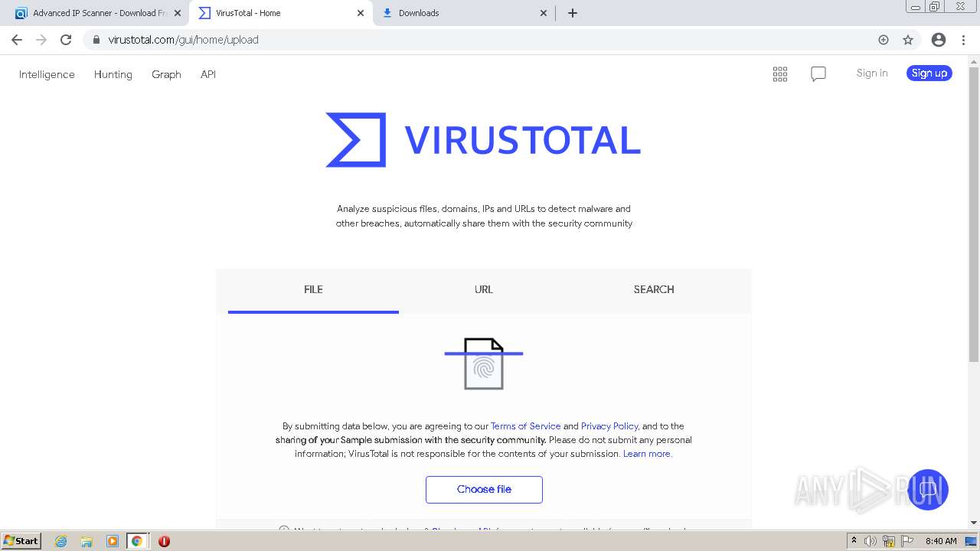This screenshot has width=980, height=551.
Task: Open Internet Explorer from the taskbar
Action: [x=60, y=541]
